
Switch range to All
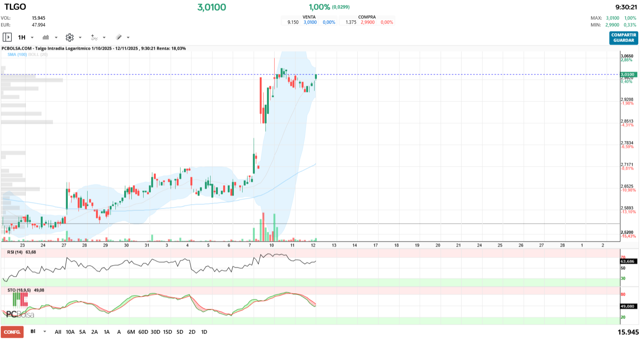tap(58, 332)
